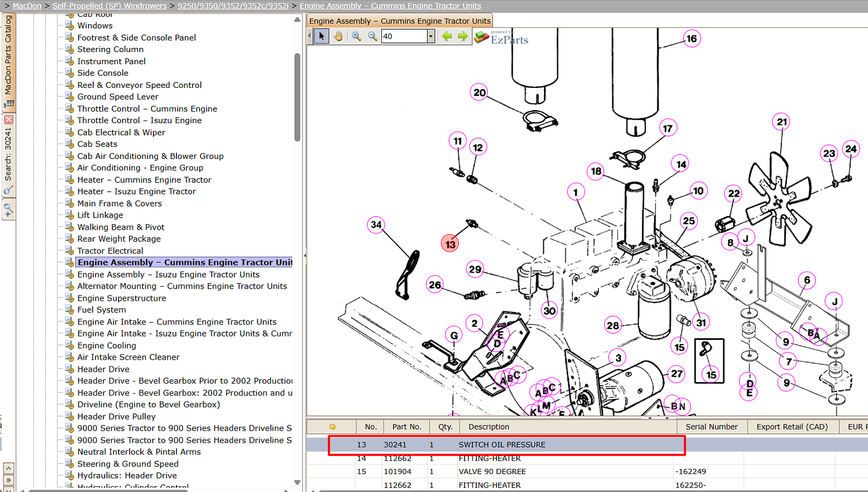Click the page icon beside Engine Superstructure
868x492 pixels.
69,298
